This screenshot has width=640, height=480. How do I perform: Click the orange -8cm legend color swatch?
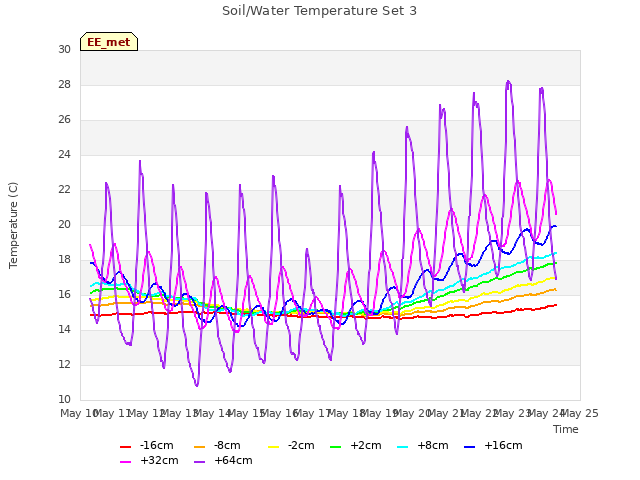tap(200, 447)
